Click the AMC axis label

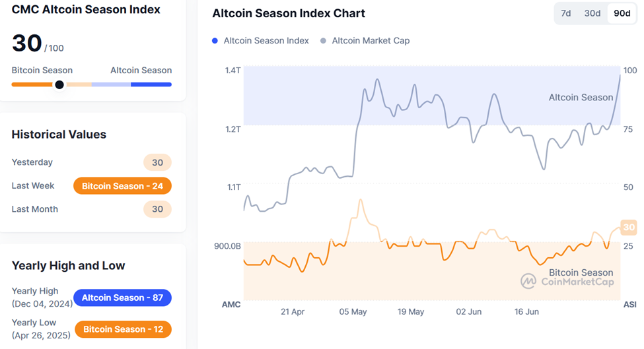click(x=231, y=305)
